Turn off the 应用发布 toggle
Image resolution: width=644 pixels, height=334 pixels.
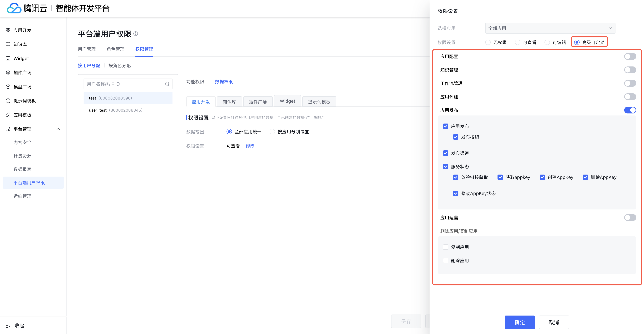click(630, 110)
